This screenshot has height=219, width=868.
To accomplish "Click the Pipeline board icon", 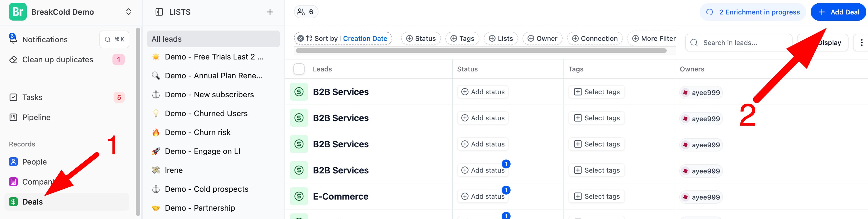I will coord(13,117).
